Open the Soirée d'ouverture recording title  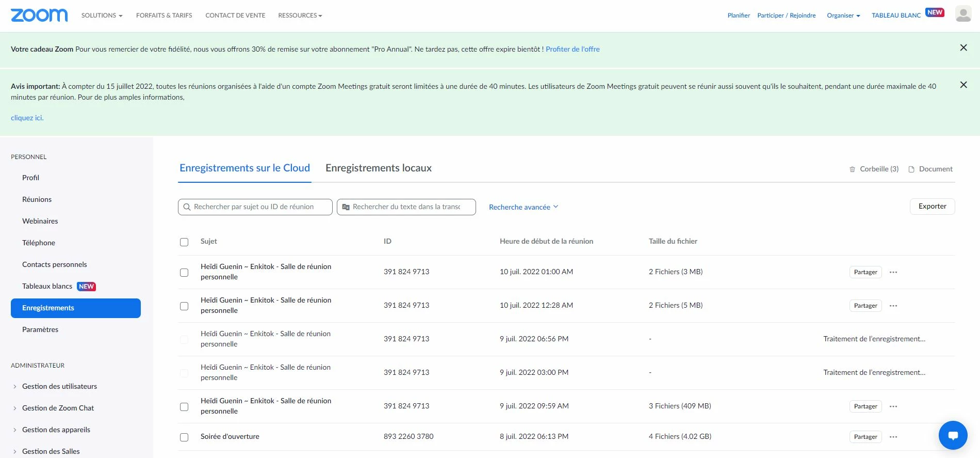click(x=230, y=436)
